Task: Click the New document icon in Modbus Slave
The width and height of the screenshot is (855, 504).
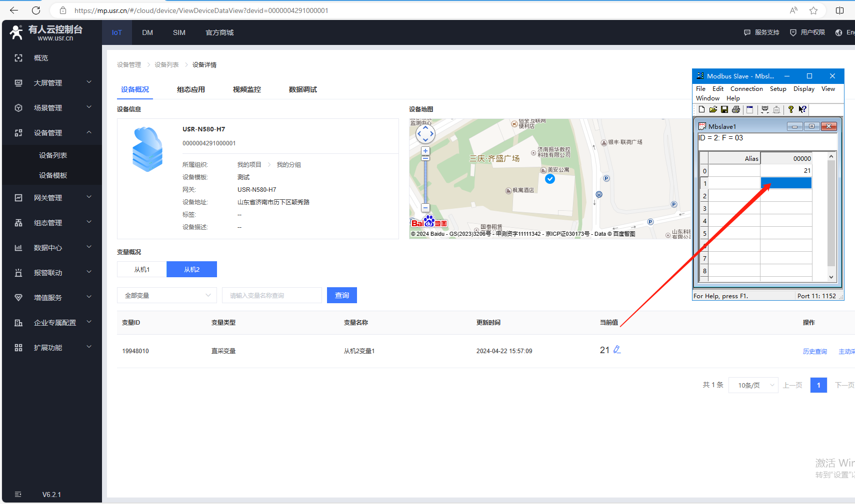Action: pyautogui.click(x=702, y=109)
